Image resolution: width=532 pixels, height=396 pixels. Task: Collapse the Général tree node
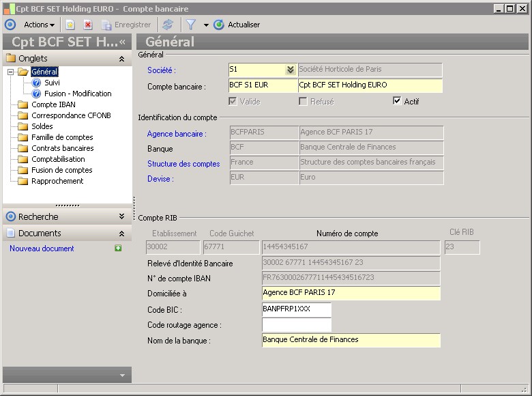coord(11,72)
